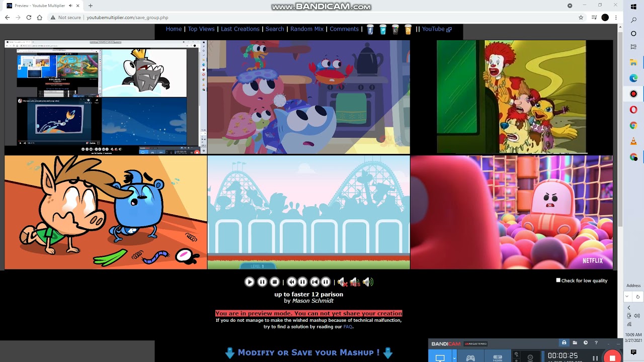The width and height of the screenshot is (644, 362).
Task: Open the FAQ link
Action: (348, 327)
